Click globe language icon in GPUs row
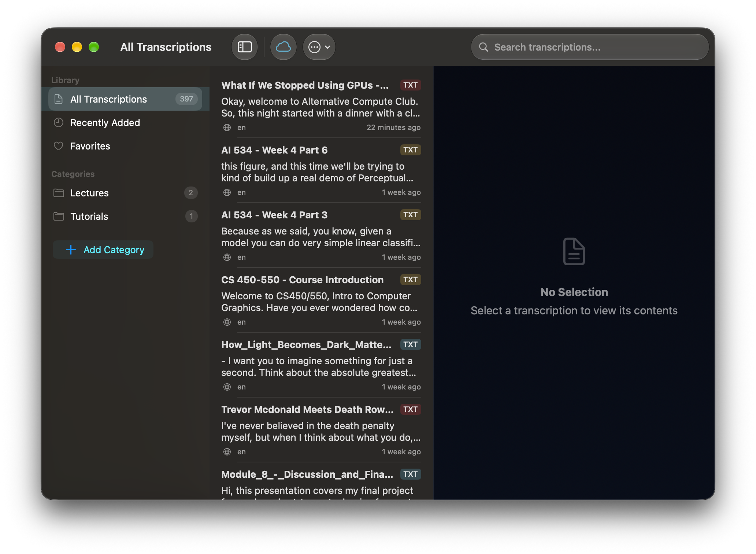This screenshot has width=756, height=554. [x=227, y=128]
